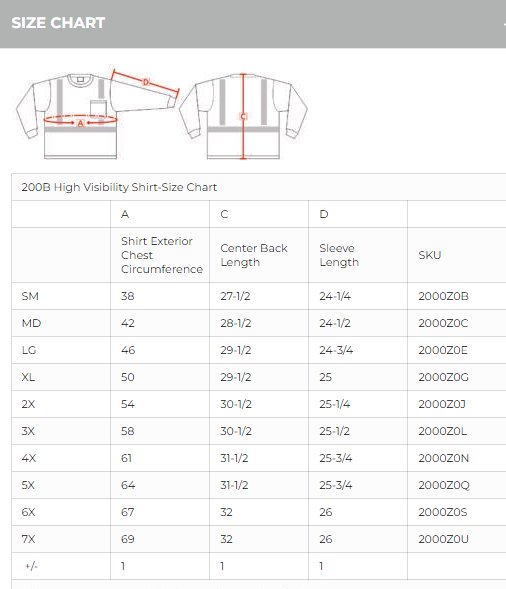Click the Shirt Exterior Chest Circumference header
Image resolution: width=506 pixels, height=589 pixels.
pyautogui.click(x=162, y=255)
